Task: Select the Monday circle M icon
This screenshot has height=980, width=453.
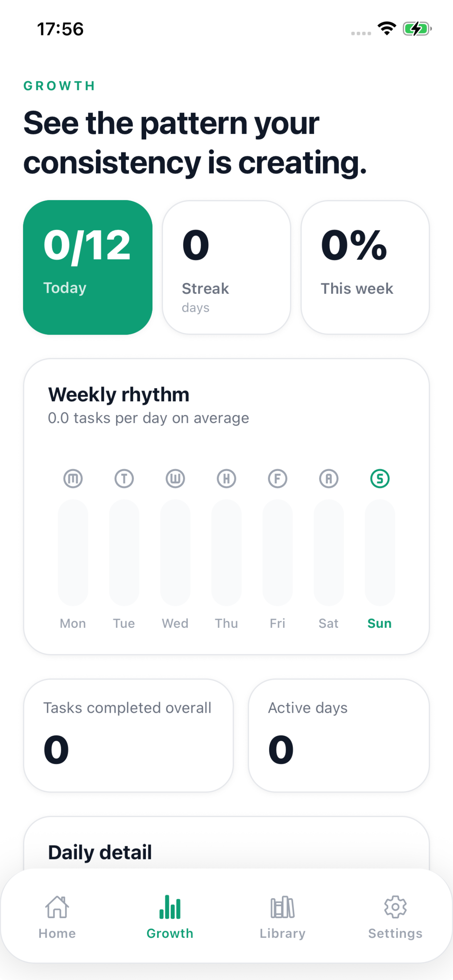Action: [73, 478]
